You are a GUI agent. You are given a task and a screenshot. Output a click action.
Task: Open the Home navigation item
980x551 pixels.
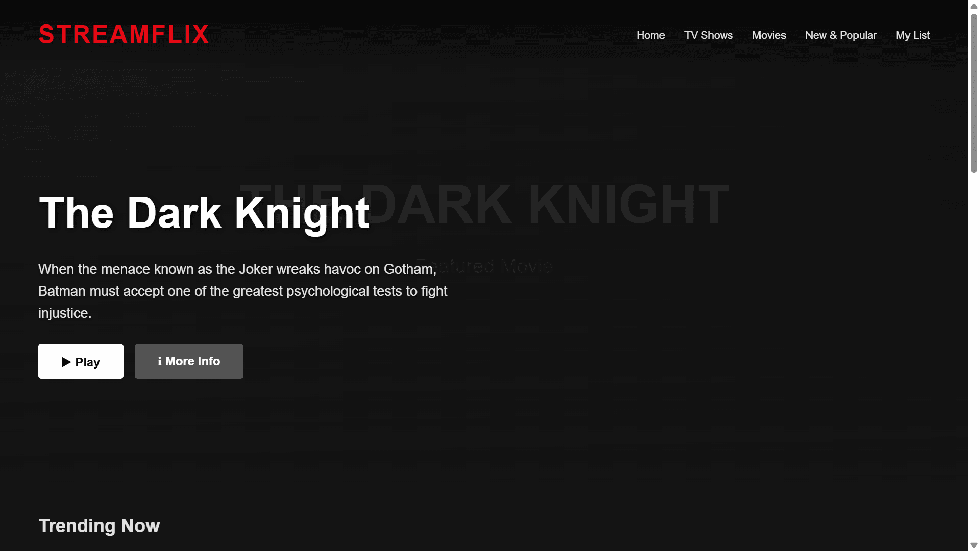(x=650, y=35)
